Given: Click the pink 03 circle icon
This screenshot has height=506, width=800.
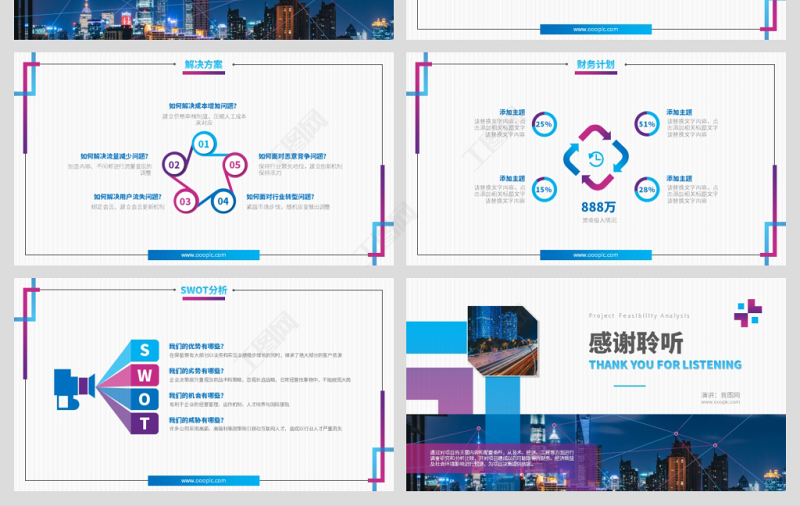Looking at the screenshot, I should pos(184,201).
